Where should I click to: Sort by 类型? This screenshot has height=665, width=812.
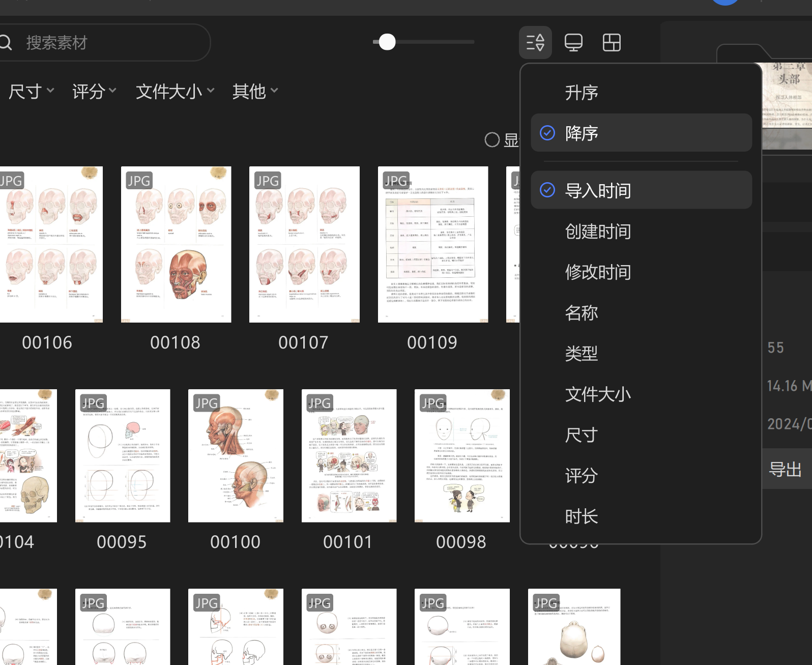(x=641, y=354)
